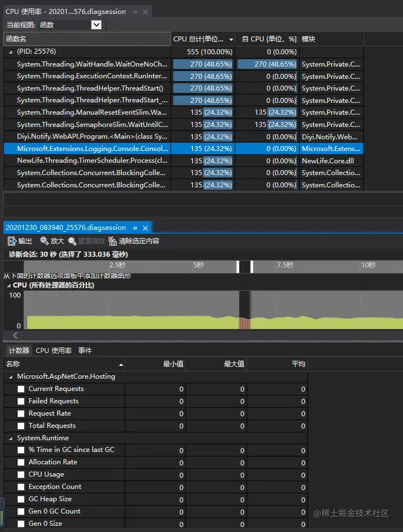
Task: Check the % Time in GC checkbox
Action: point(21,450)
